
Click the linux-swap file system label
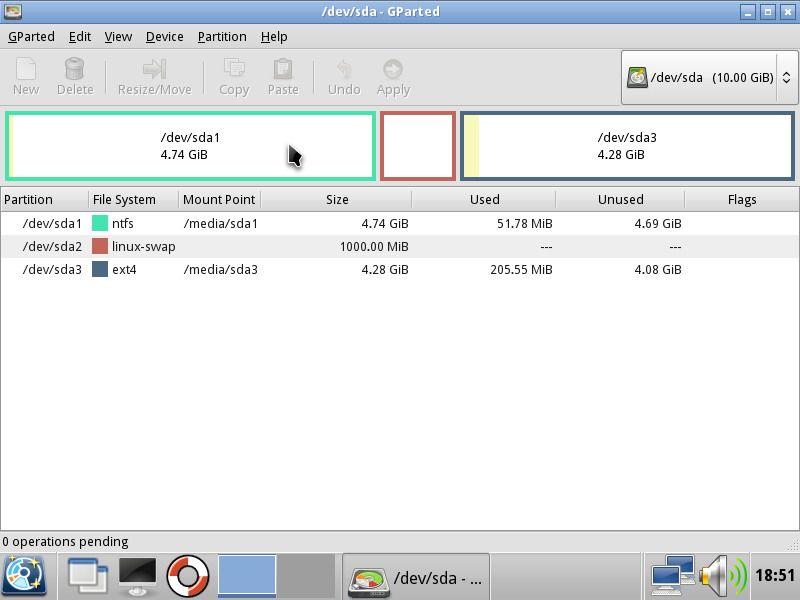[143, 247]
